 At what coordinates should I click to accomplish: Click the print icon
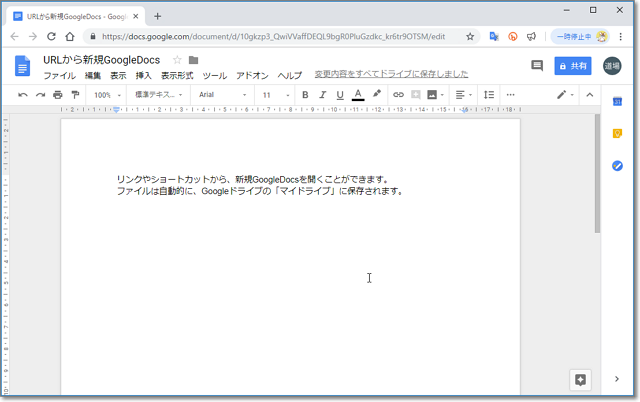point(58,95)
